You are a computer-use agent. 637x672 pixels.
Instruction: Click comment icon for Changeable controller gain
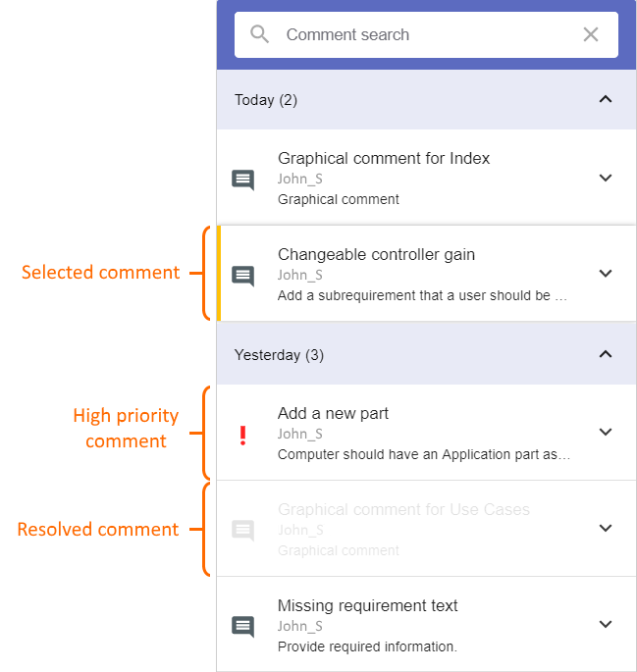click(242, 275)
